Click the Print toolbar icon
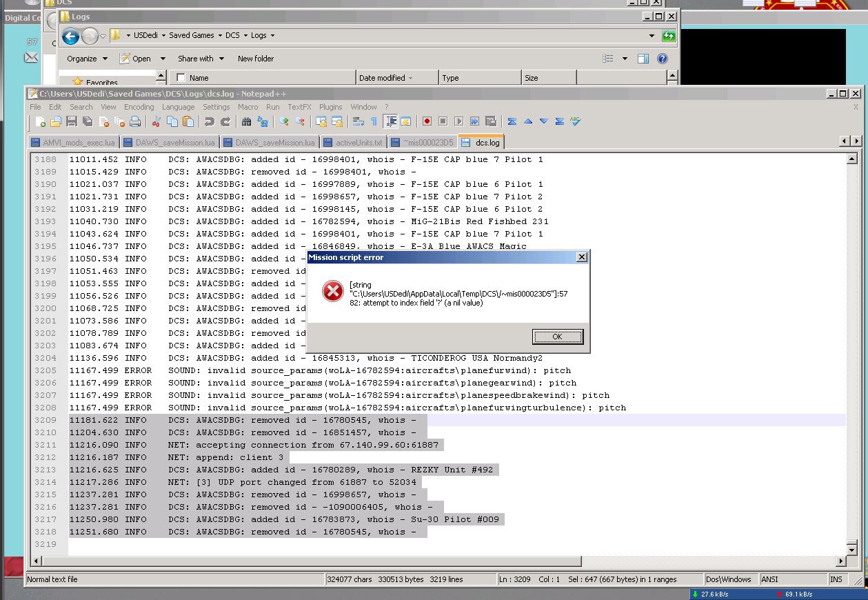 pos(135,121)
